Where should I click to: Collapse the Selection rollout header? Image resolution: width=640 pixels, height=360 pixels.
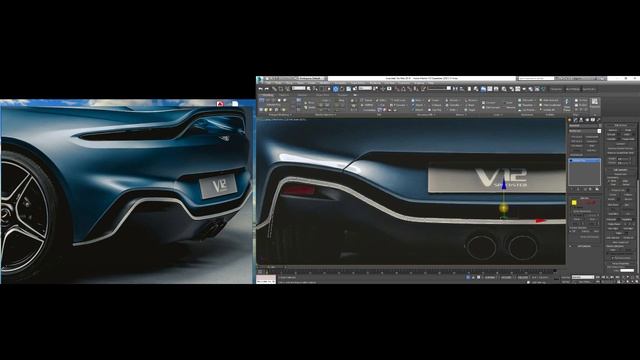585,198
